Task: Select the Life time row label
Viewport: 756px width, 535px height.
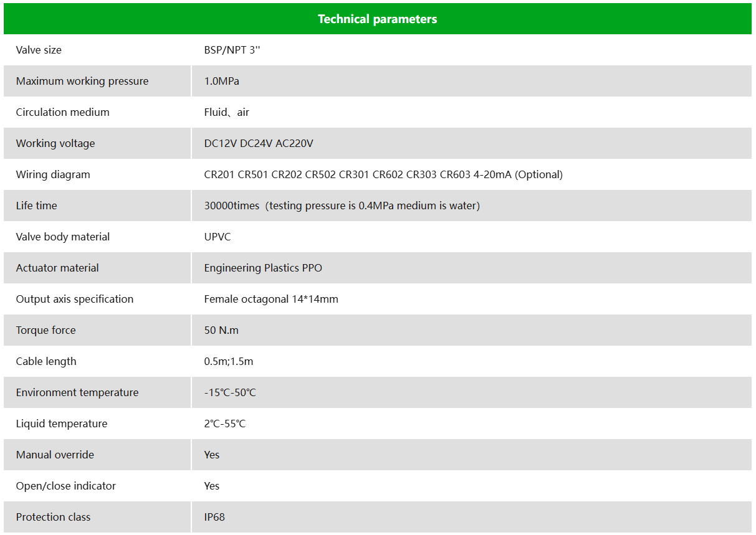Action: (x=36, y=206)
